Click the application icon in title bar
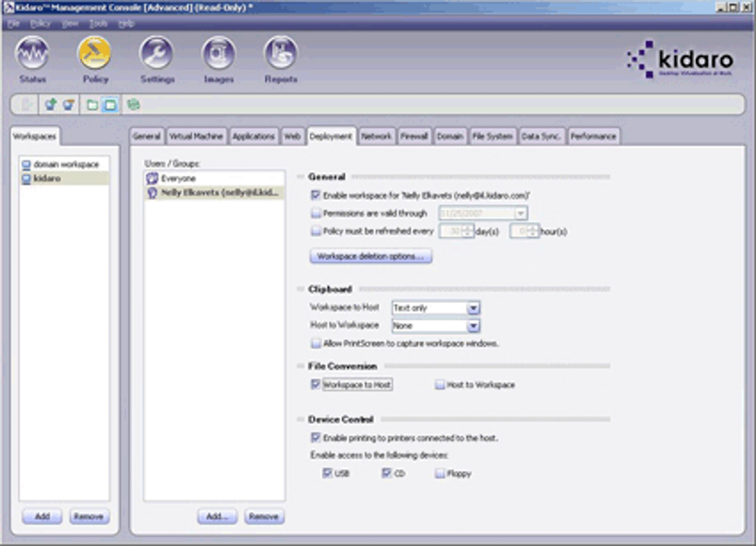 (x=8, y=7)
